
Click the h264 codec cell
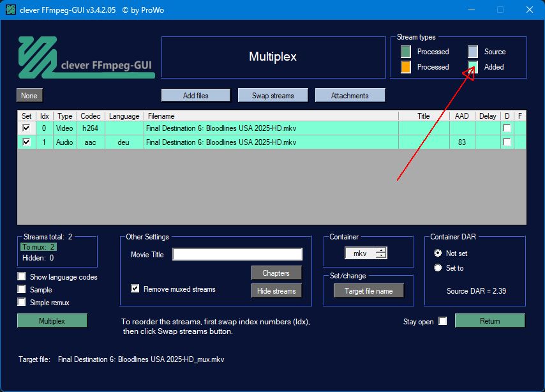[x=91, y=128]
